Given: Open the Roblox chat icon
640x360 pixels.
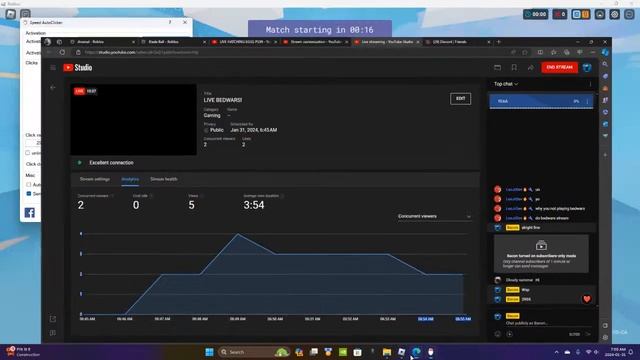Looking at the screenshot, I should [25, 14].
